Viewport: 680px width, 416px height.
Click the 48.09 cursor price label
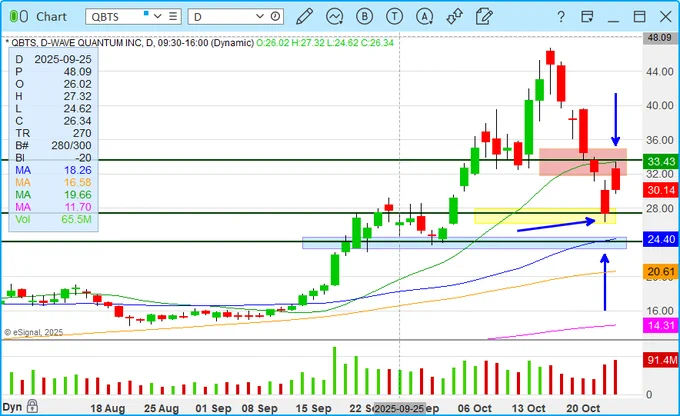coord(660,38)
